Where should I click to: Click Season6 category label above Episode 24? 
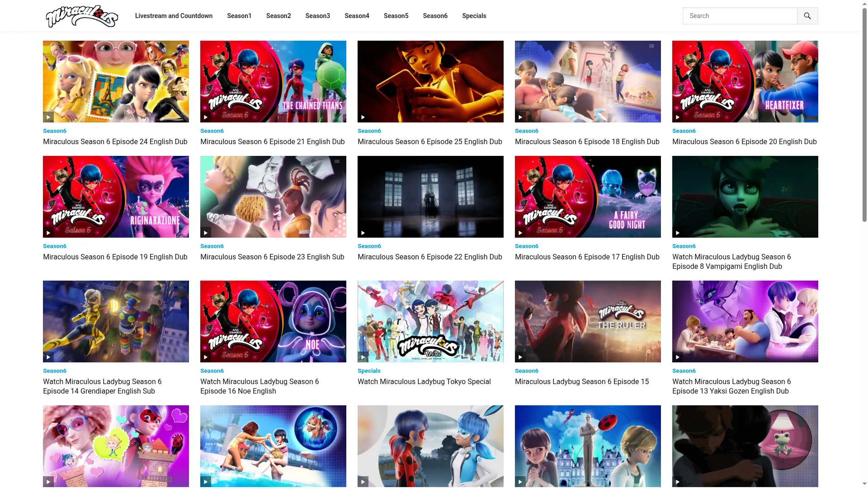55,131
